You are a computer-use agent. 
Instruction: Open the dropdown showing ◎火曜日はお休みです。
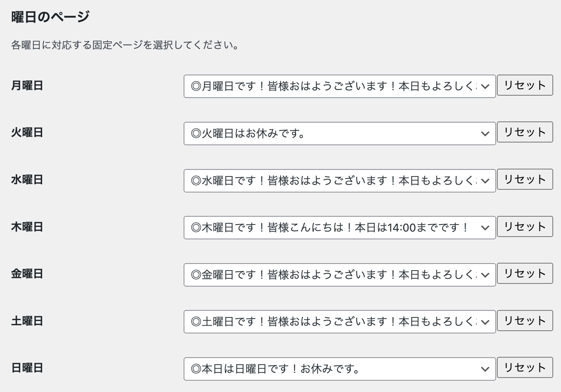tap(339, 134)
